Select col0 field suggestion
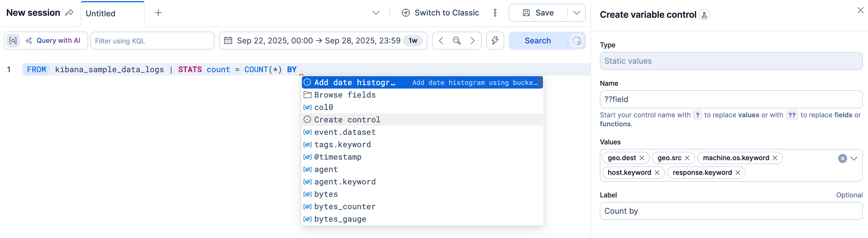 (x=422, y=107)
